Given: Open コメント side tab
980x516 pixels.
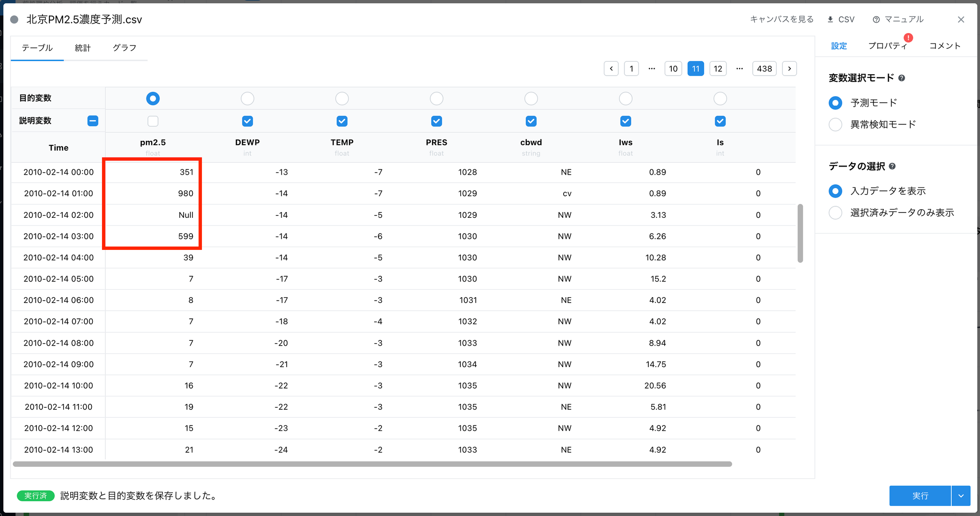Looking at the screenshot, I should [945, 46].
